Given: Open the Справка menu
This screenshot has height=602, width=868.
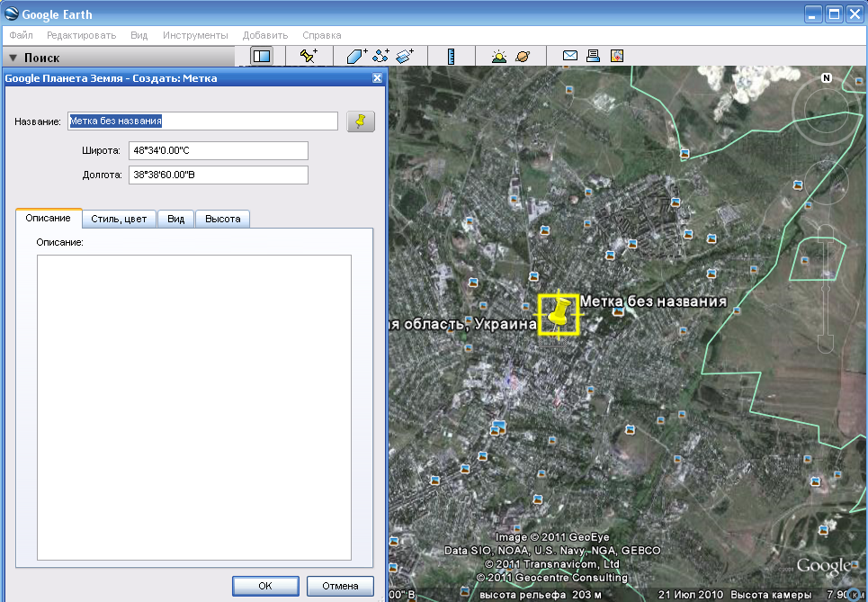Looking at the screenshot, I should (322, 35).
